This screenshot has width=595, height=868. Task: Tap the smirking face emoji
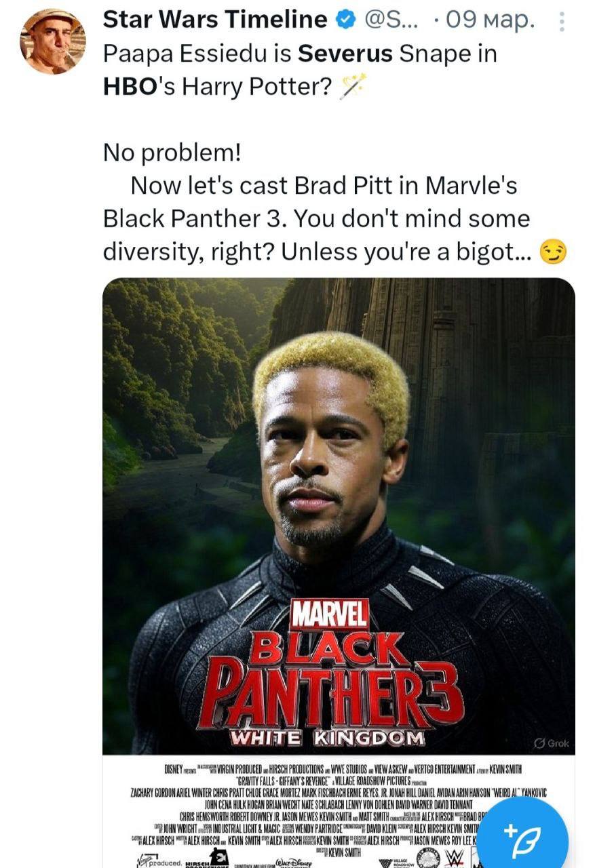(552, 252)
